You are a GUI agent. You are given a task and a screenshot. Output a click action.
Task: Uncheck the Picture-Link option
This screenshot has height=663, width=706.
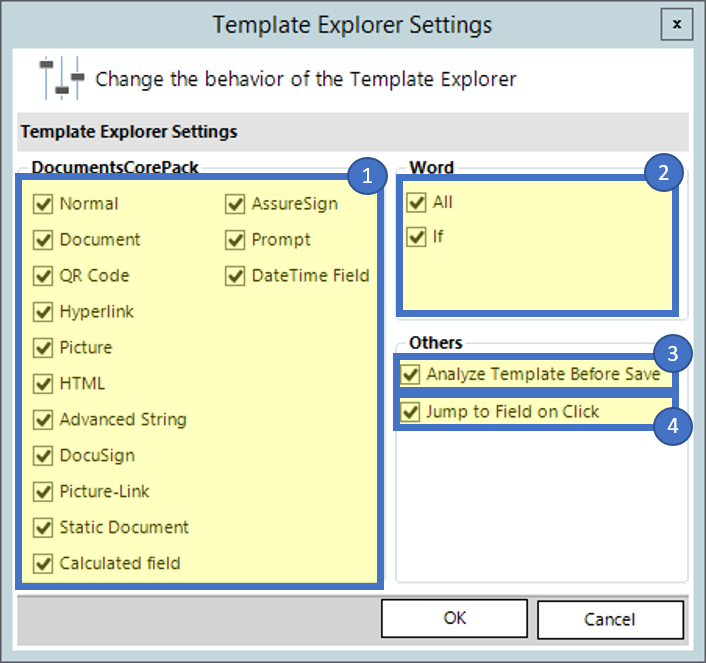(x=43, y=492)
